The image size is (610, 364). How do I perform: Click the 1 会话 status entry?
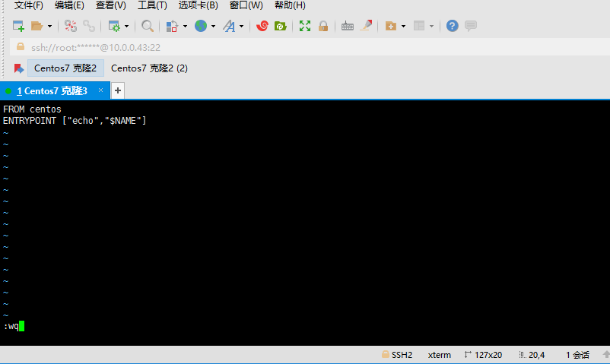click(577, 355)
